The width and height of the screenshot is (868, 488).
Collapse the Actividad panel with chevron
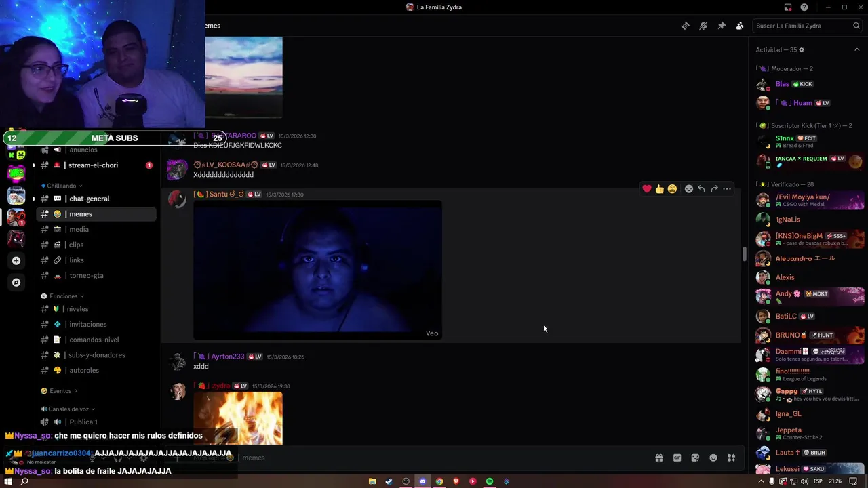coord(857,49)
